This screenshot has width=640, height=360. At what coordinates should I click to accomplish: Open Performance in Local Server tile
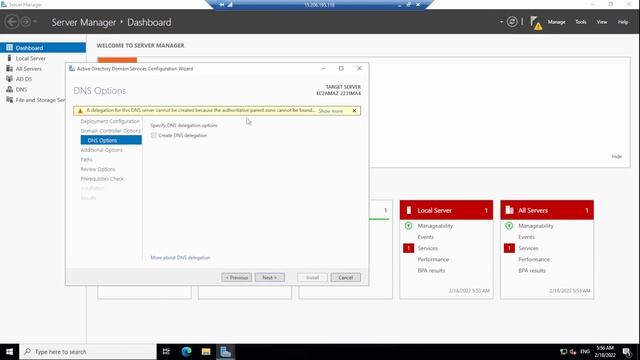[433, 259]
